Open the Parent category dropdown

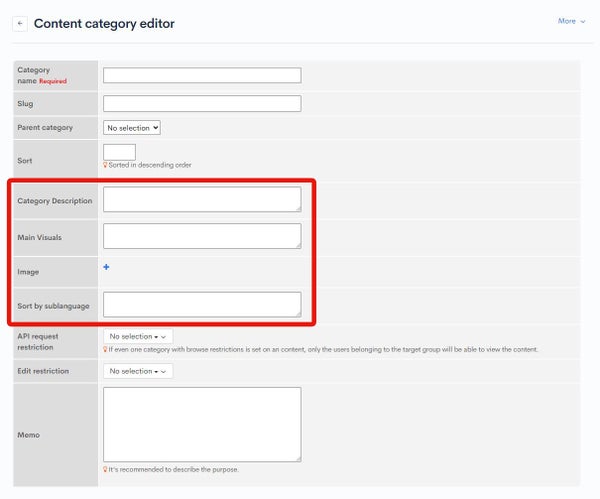[x=132, y=128]
